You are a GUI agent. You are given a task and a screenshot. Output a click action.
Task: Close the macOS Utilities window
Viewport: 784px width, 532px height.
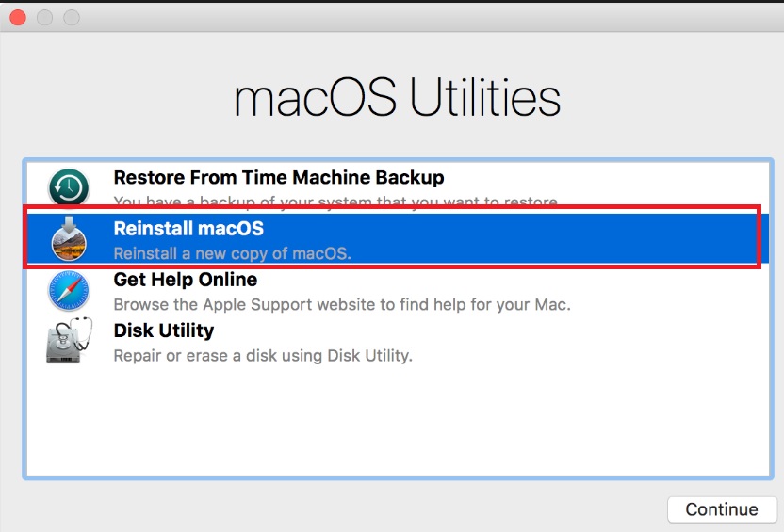(x=17, y=18)
